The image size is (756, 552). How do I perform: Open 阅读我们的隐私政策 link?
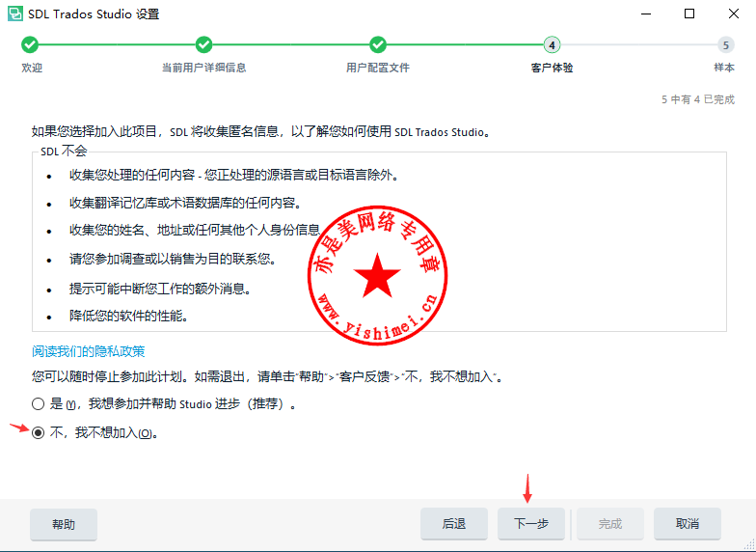89,351
